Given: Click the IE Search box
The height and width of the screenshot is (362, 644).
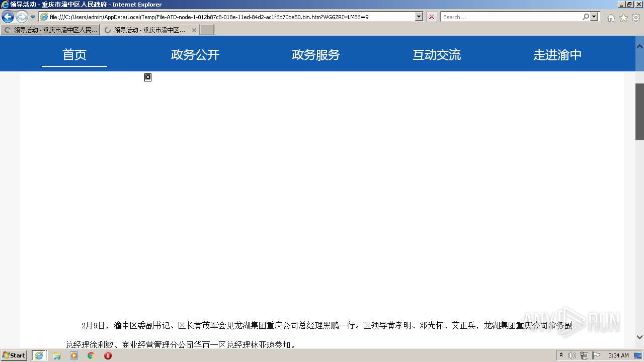Looking at the screenshot, I should [x=511, y=17].
